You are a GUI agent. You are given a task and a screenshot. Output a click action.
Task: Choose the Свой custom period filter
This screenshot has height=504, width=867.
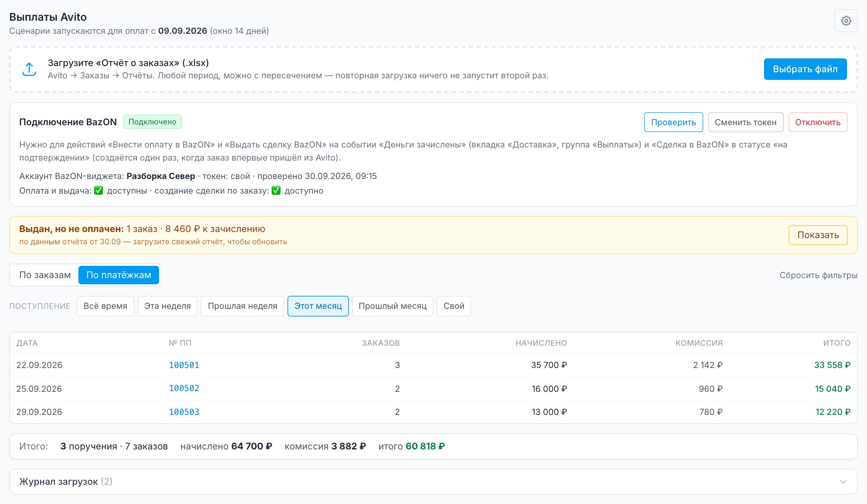454,306
